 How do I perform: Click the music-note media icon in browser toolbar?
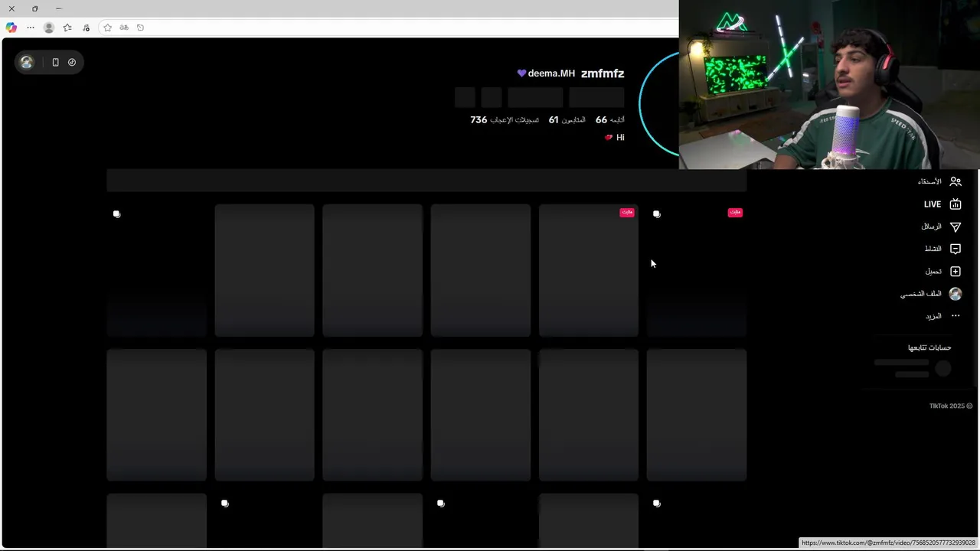tap(86, 28)
